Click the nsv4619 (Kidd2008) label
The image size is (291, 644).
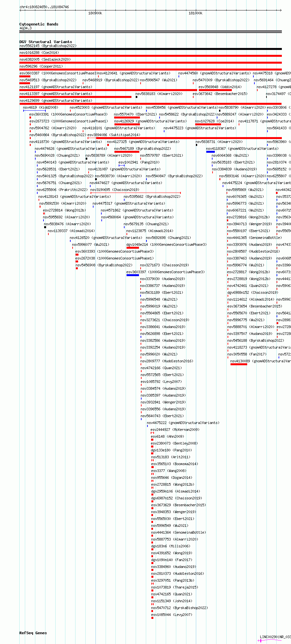41,107
